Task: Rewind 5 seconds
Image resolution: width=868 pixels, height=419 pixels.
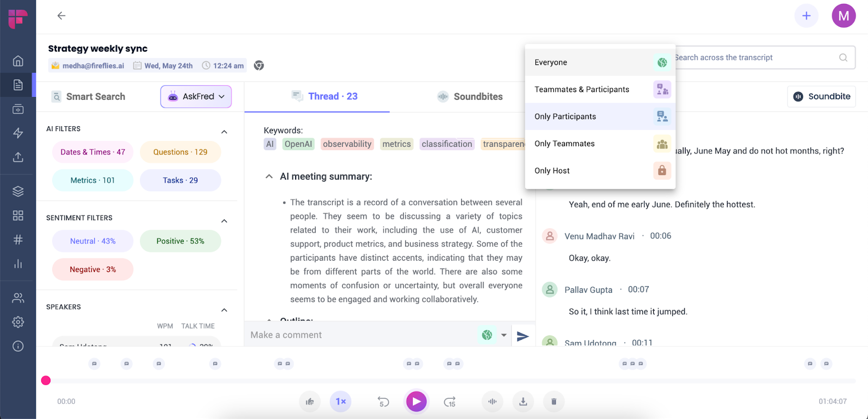Action: coord(383,402)
